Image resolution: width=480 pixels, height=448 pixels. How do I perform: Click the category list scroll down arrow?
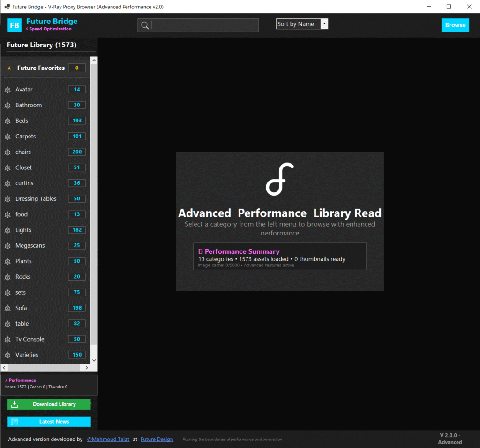(x=94, y=360)
